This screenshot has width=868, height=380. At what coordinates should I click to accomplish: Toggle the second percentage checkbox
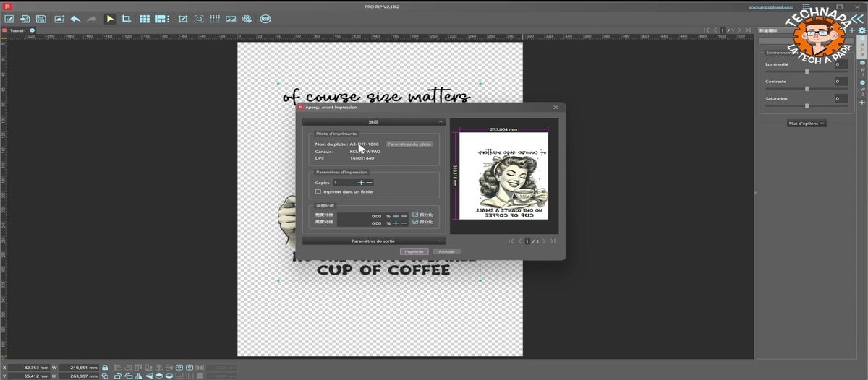pyautogui.click(x=414, y=223)
